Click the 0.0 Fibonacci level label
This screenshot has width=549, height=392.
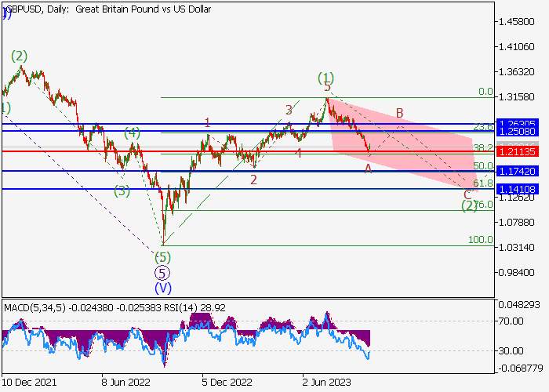(486, 92)
